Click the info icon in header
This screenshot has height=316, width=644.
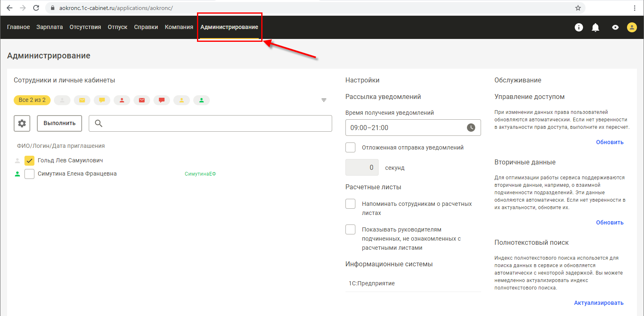click(579, 27)
